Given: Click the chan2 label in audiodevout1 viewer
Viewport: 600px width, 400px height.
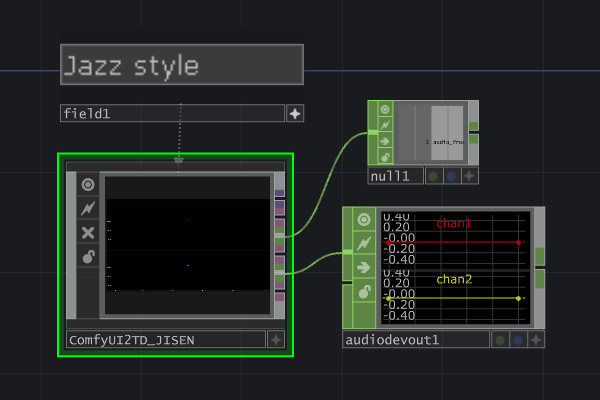Looking at the screenshot, I should (454, 280).
